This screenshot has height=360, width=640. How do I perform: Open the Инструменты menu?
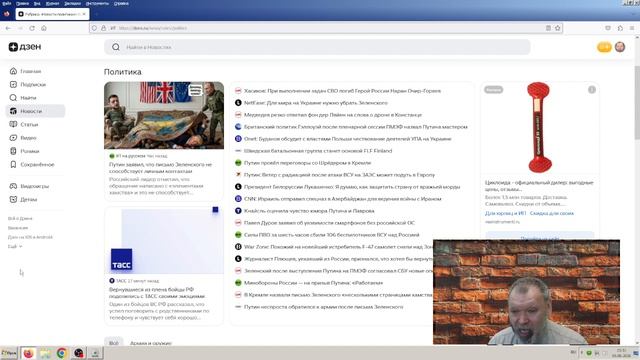coord(97,3)
